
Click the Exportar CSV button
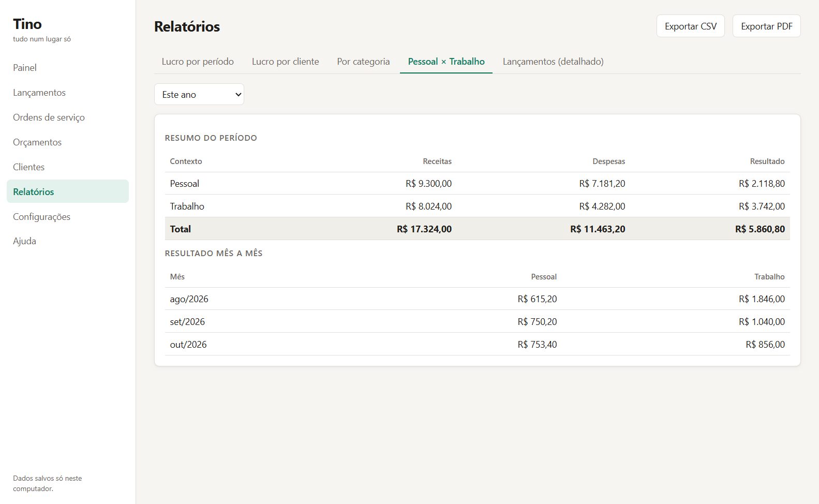tap(691, 26)
